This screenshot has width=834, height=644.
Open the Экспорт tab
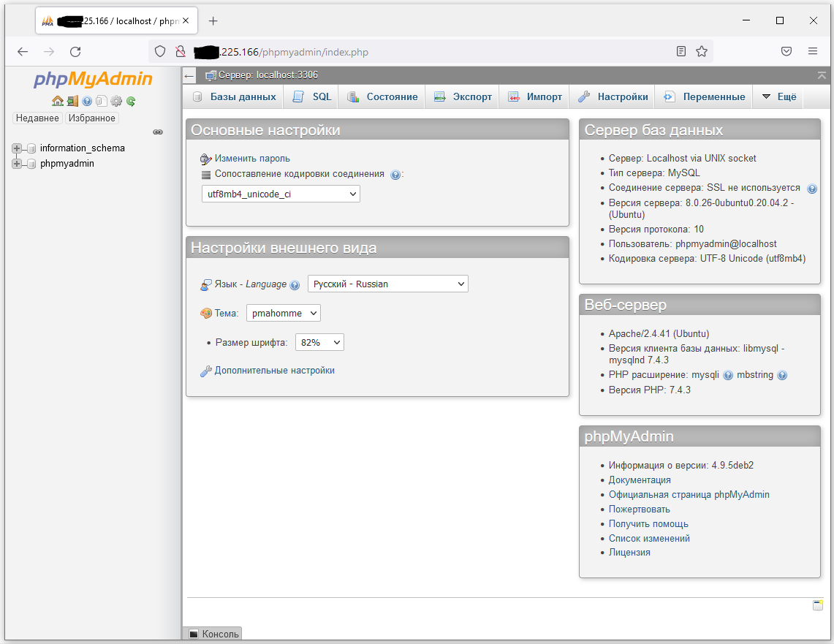click(463, 96)
